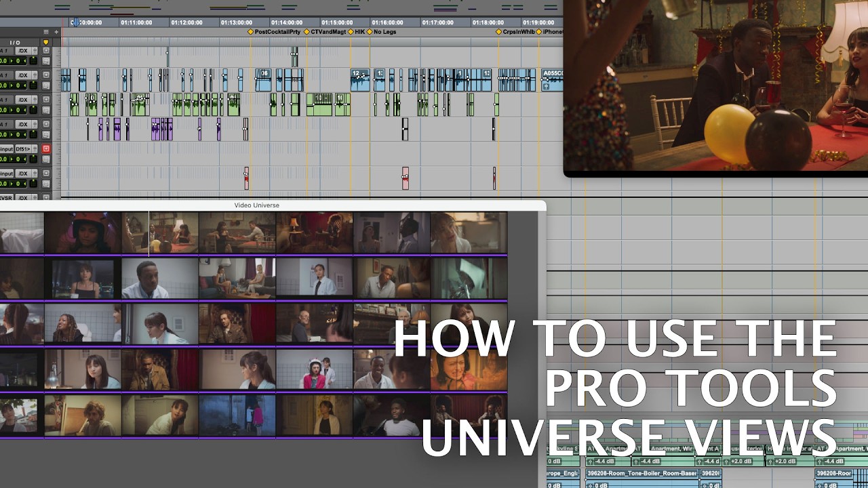Select the blue clip labeled 12
868x488 pixels.
point(360,79)
